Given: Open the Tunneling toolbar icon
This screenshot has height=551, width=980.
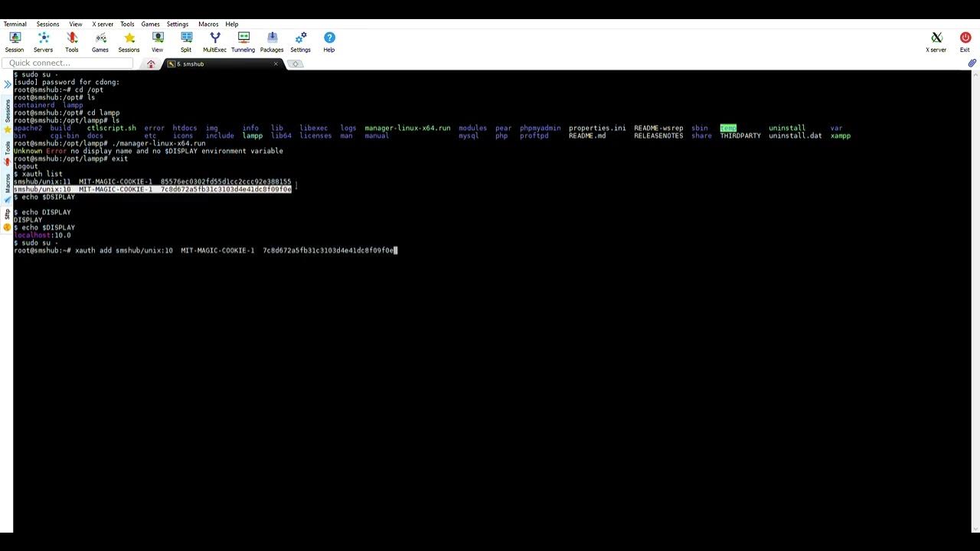Looking at the screenshot, I should point(243,42).
